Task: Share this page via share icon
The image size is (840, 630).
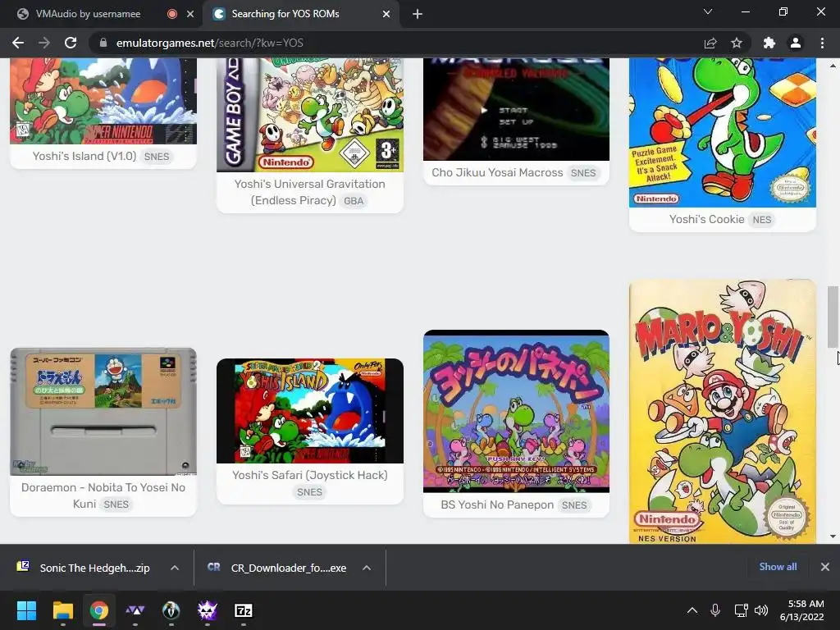Action: coord(710,43)
